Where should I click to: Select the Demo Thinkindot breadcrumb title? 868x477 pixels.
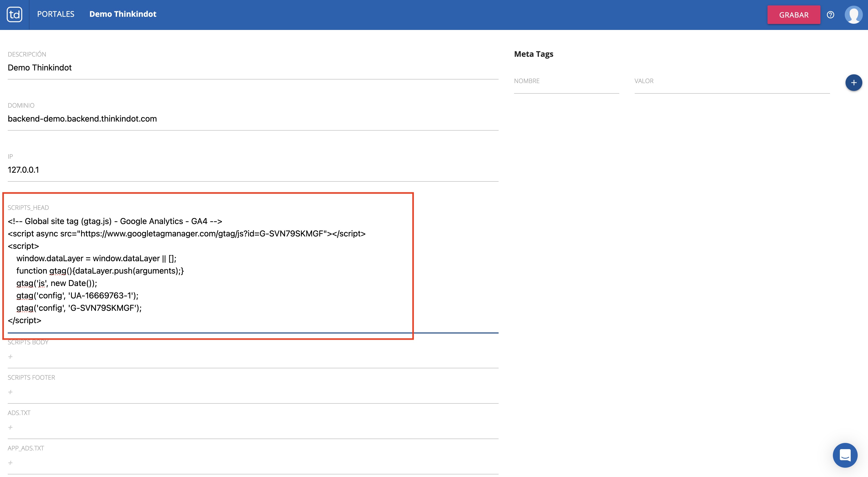pyautogui.click(x=123, y=14)
